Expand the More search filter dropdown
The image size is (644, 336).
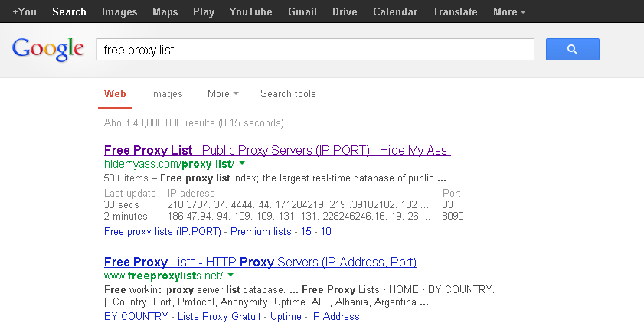coord(223,93)
